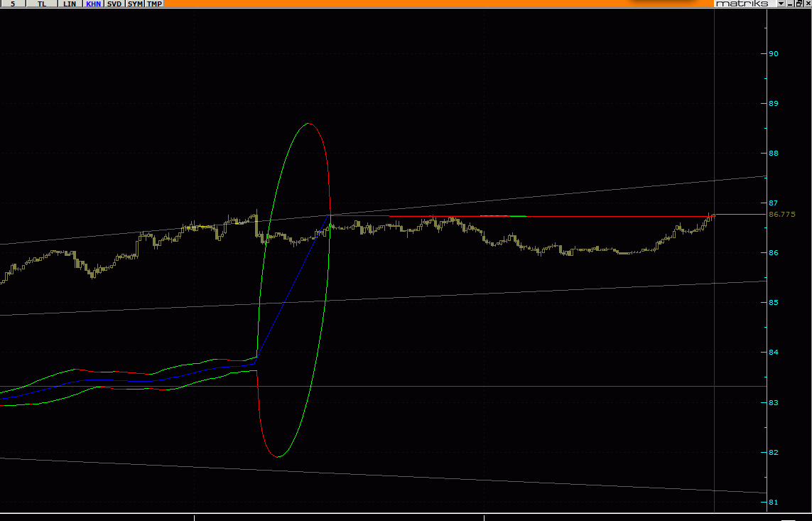Click the matriks logo label
The height and width of the screenshot is (521, 812).
pos(742,3)
